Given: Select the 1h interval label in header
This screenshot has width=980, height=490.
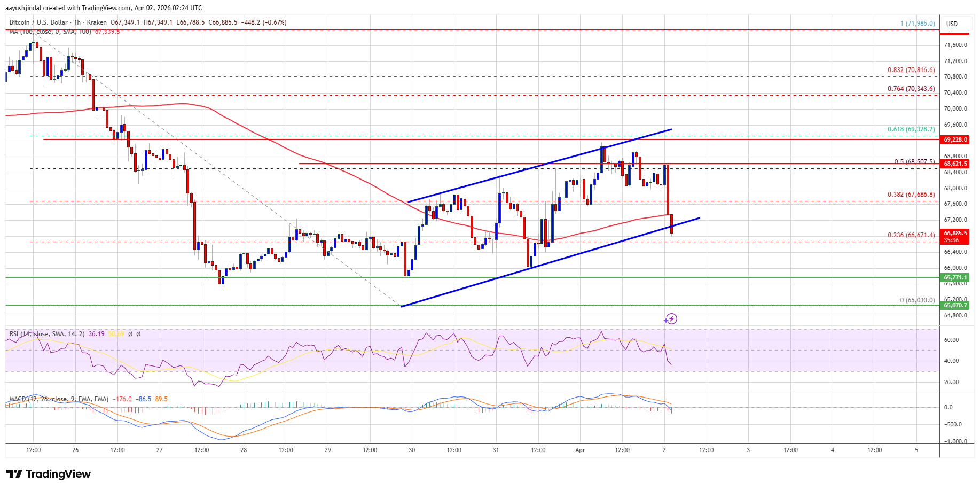Looking at the screenshot, I should [x=77, y=22].
